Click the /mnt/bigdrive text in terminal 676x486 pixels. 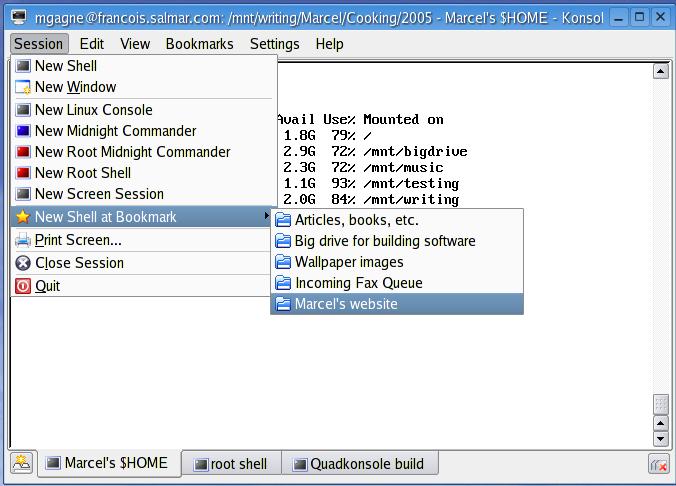(x=416, y=151)
